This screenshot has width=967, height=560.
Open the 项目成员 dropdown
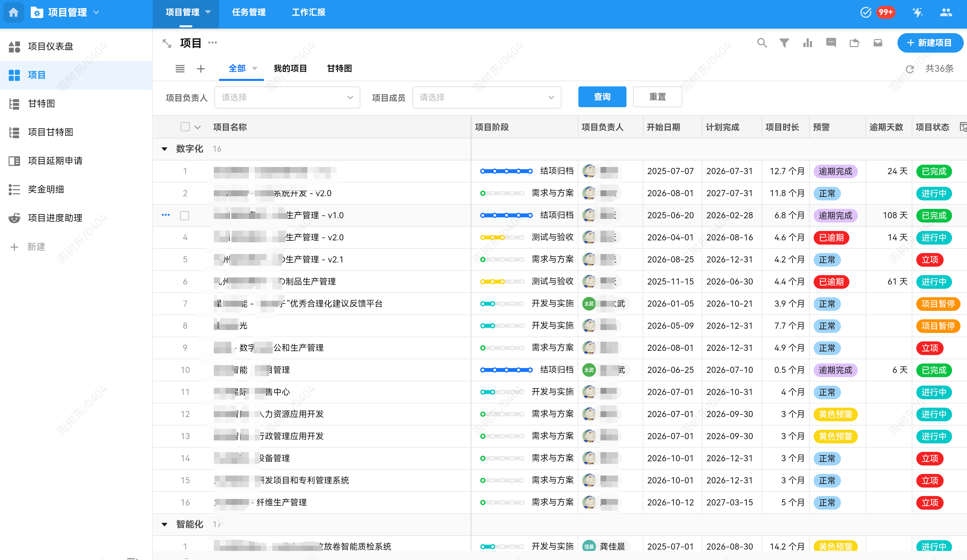point(486,97)
